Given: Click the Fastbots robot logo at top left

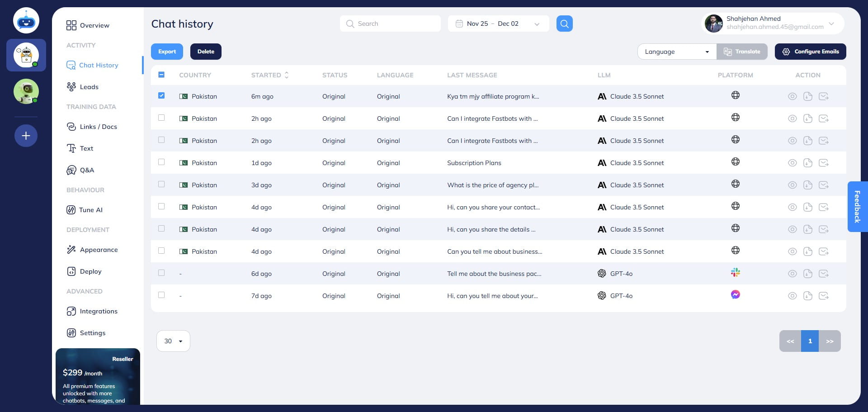Looking at the screenshot, I should click(x=26, y=20).
